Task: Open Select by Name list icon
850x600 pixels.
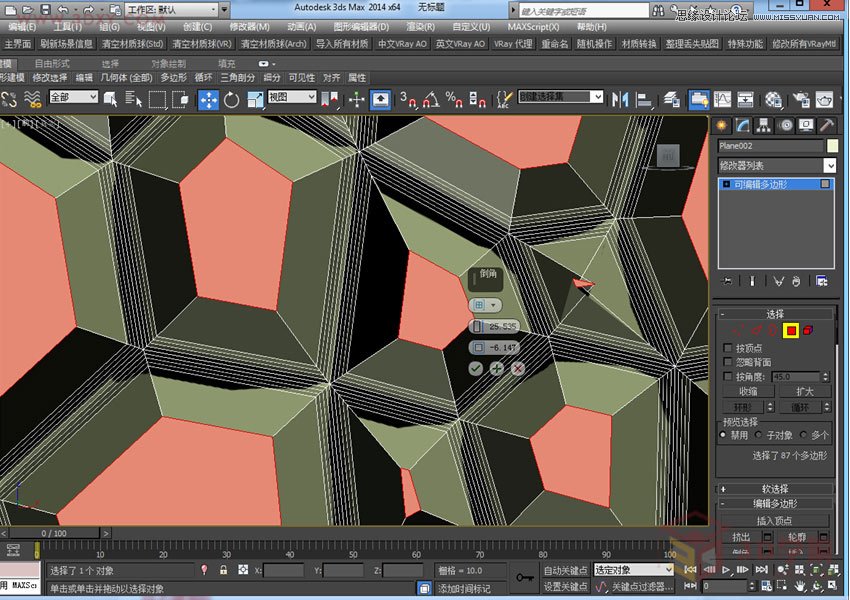Action: tap(133, 100)
